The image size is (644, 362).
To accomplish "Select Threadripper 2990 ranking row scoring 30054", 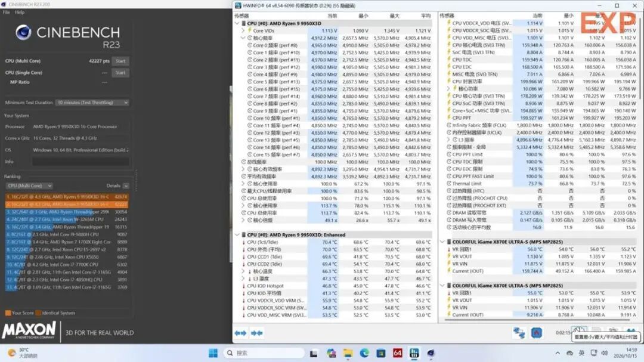I will point(67,212).
